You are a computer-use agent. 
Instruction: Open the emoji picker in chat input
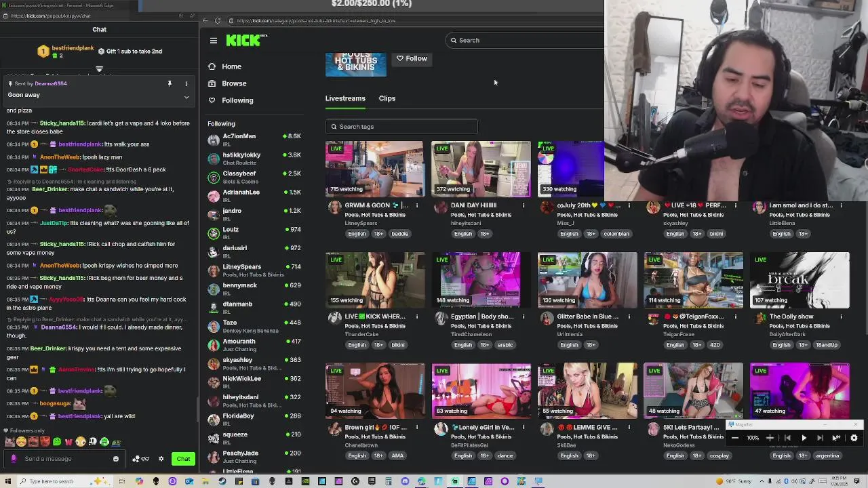coord(116,459)
